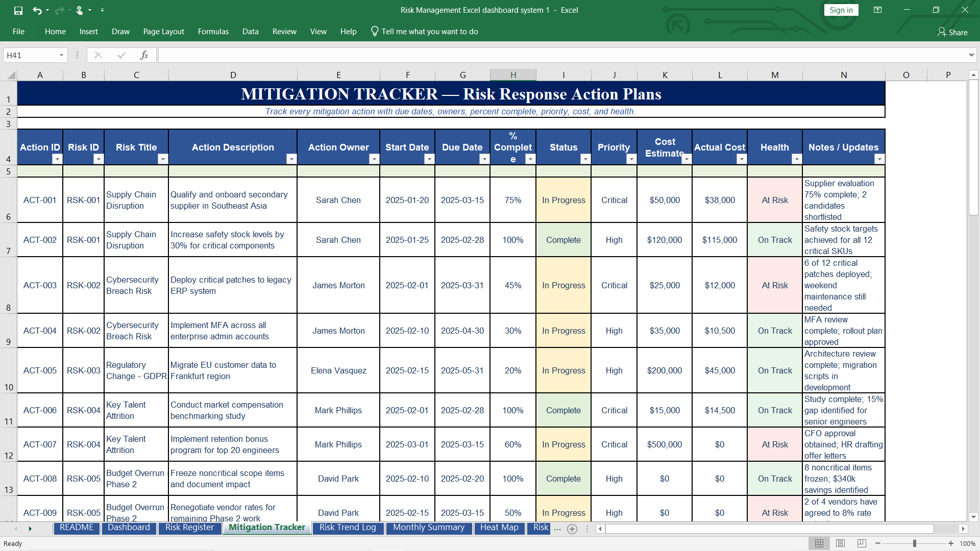The image size is (980, 551).
Task: Open the Due Date filter dropdown
Action: [x=484, y=159]
